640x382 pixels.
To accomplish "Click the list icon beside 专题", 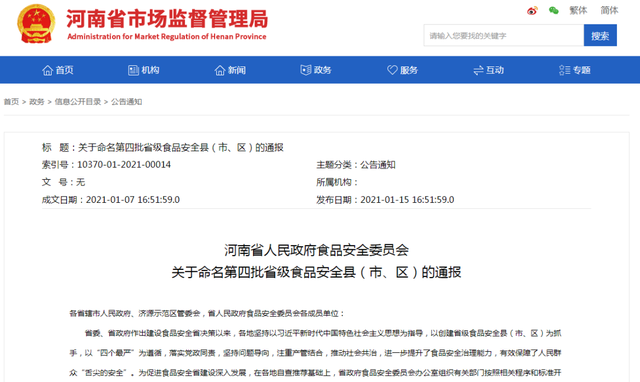I will tap(564, 70).
